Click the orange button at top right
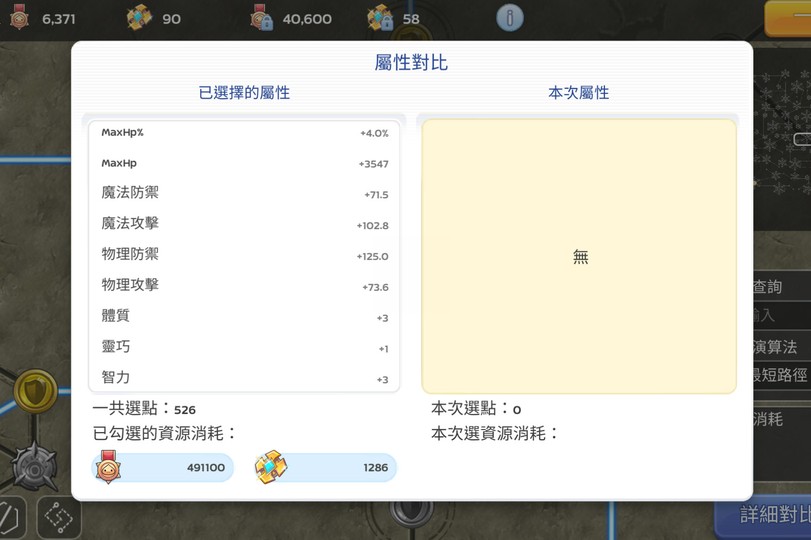The width and height of the screenshot is (811, 540). click(x=787, y=18)
